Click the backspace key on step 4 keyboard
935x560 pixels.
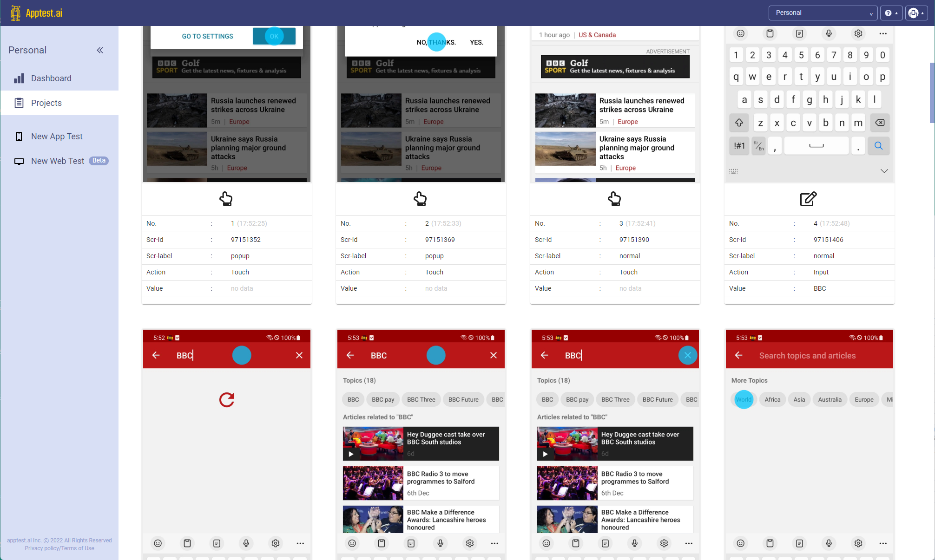(x=880, y=123)
